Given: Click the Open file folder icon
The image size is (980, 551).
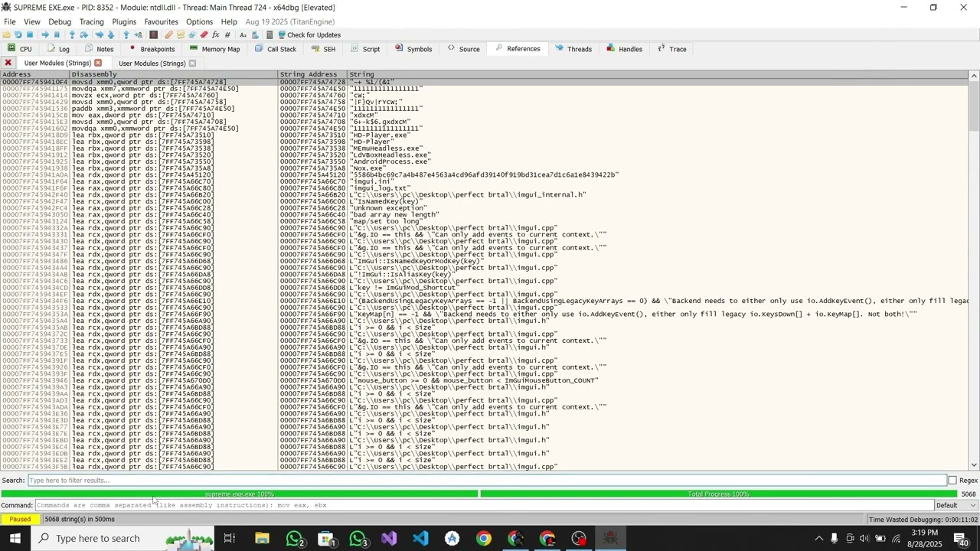Looking at the screenshot, I should point(6,34).
